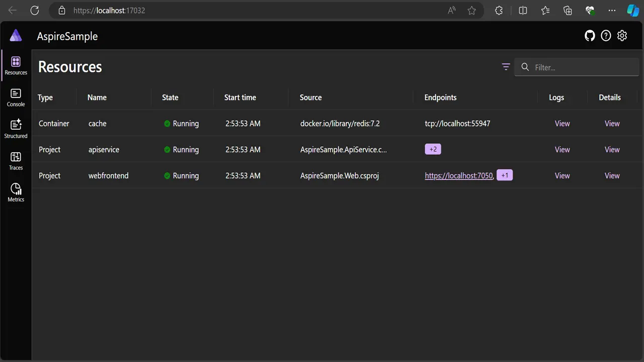The height and width of the screenshot is (362, 644).
Task: Sort by the Source column header
Action: (310, 98)
